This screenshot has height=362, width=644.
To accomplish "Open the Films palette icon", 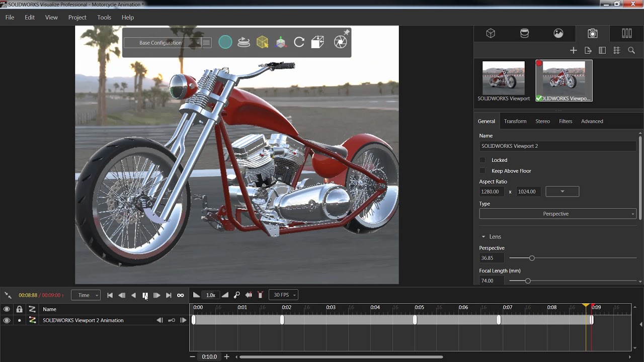I will point(626,33).
